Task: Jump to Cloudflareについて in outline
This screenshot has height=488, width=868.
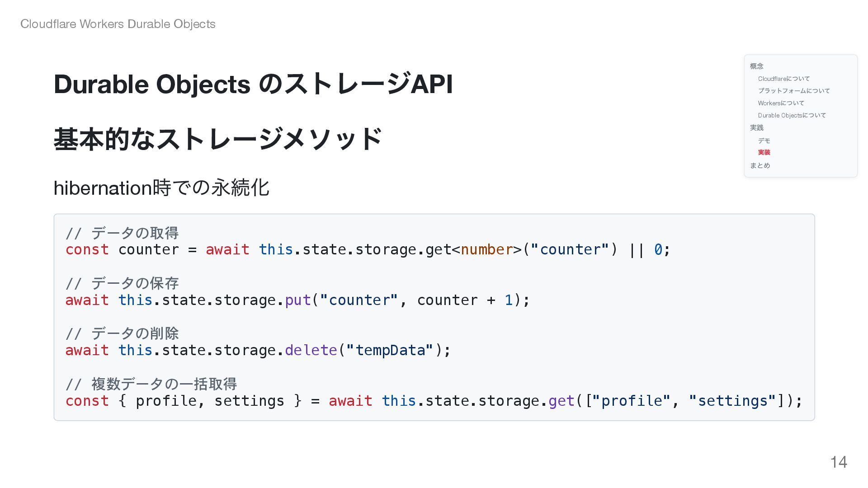Action: (x=784, y=79)
